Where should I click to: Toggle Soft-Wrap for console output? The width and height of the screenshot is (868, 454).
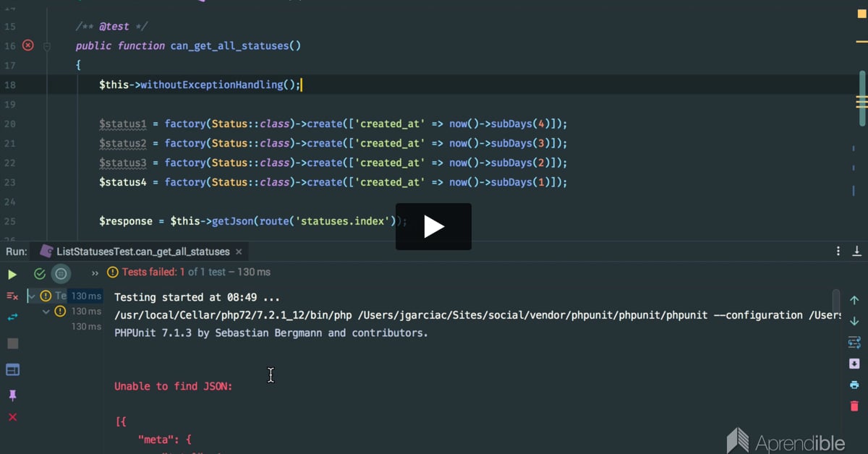[854, 342]
